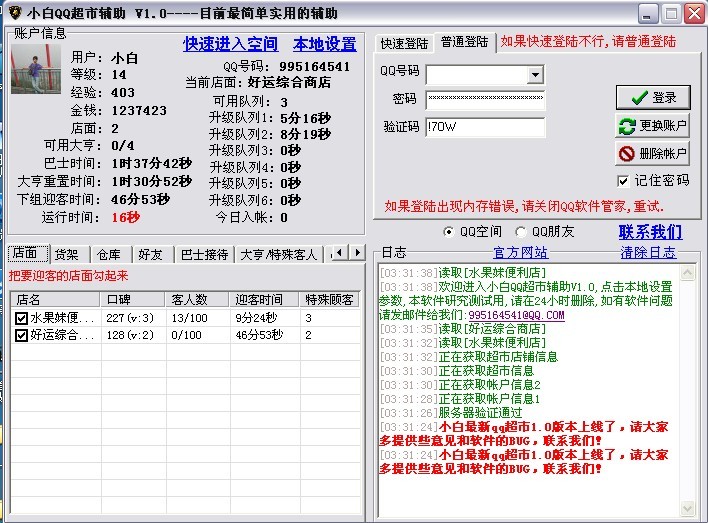Click the 迎客时间 column header
Image resolution: width=708 pixels, height=523 pixels.
pyautogui.click(x=264, y=299)
